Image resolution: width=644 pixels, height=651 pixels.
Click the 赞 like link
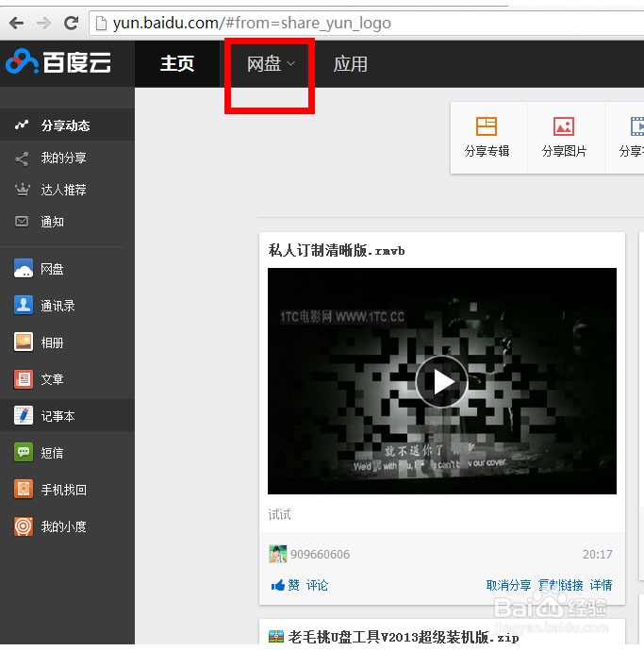click(293, 585)
